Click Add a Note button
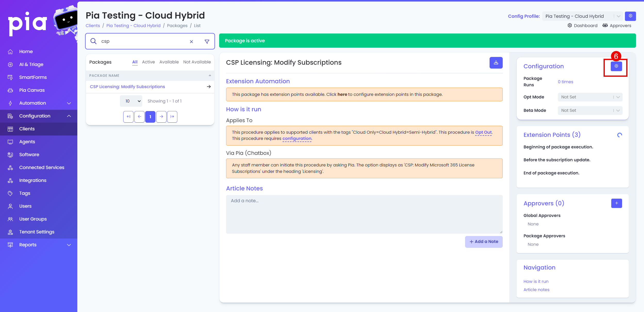Image resolution: width=644 pixels, height=312 pixels. click(x=484, y=242)
